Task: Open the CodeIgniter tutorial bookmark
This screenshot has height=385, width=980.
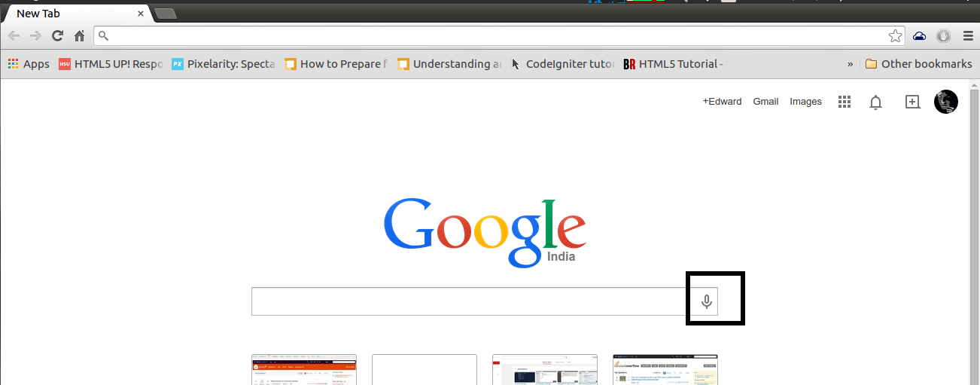Action: pos(562,64)
